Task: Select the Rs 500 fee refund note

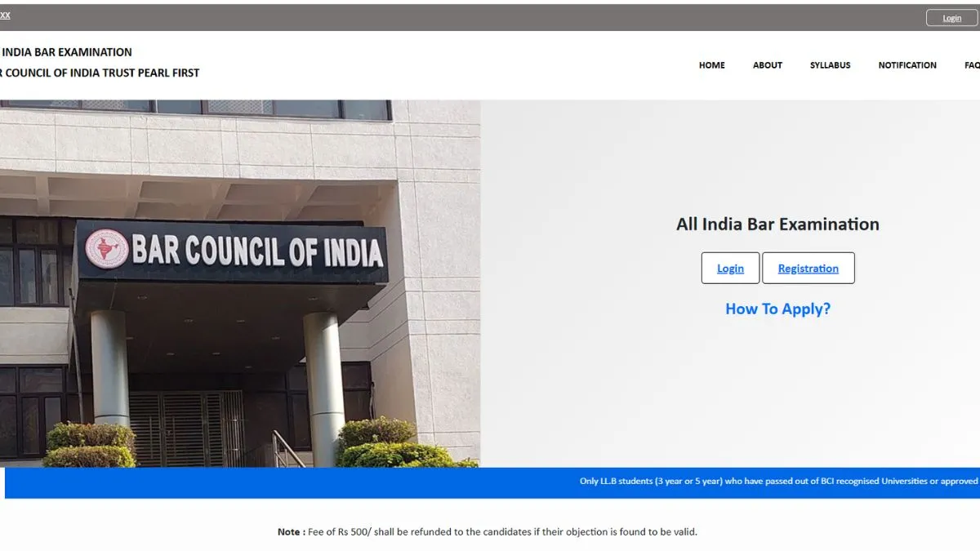Action: click(x=502, y=532)
